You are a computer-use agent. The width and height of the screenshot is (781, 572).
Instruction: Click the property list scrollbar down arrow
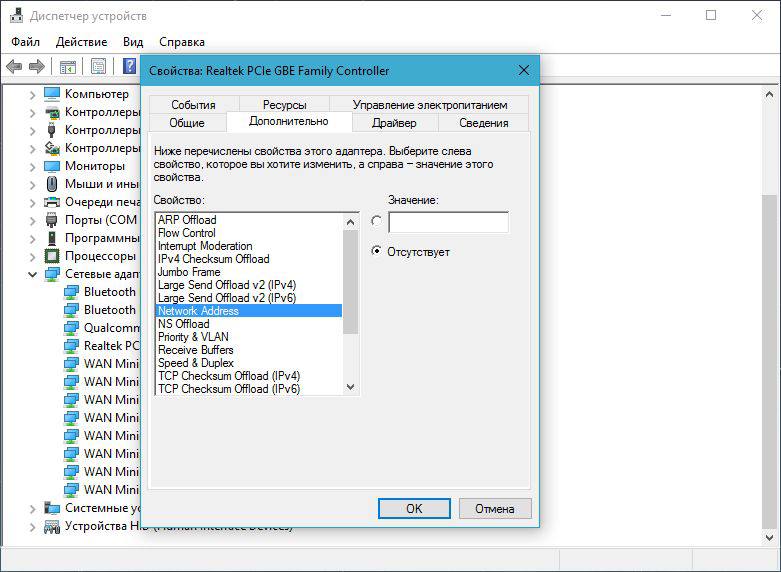tap(350, 387)
